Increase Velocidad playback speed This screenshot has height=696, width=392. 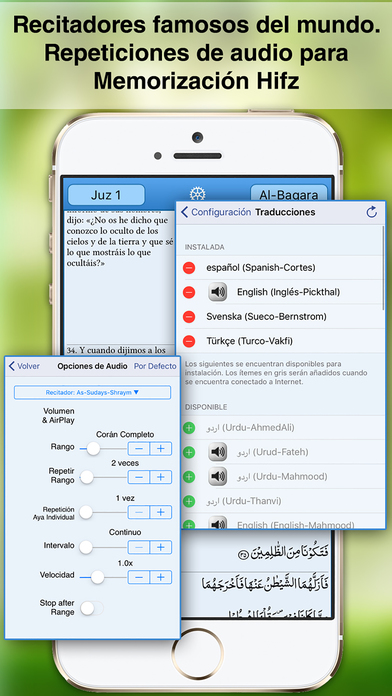[x=161, y=577]
